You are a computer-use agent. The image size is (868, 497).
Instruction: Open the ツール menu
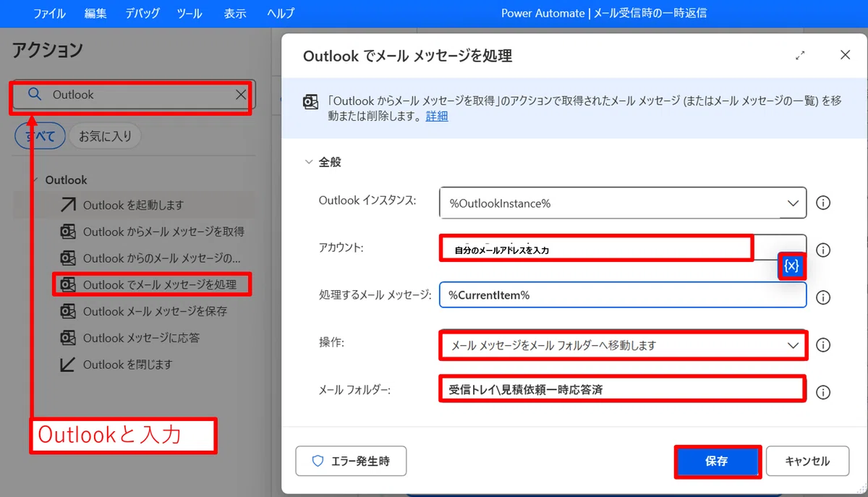point(190,13)
